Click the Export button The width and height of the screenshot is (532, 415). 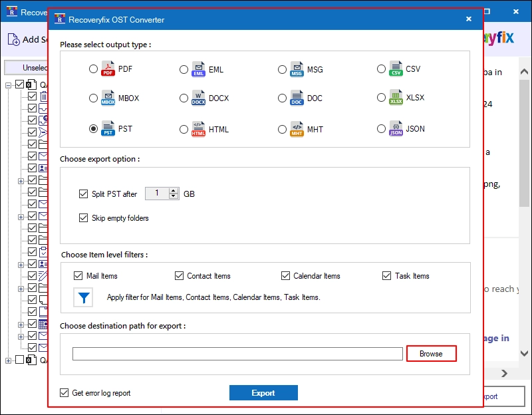tap(263, 392)
